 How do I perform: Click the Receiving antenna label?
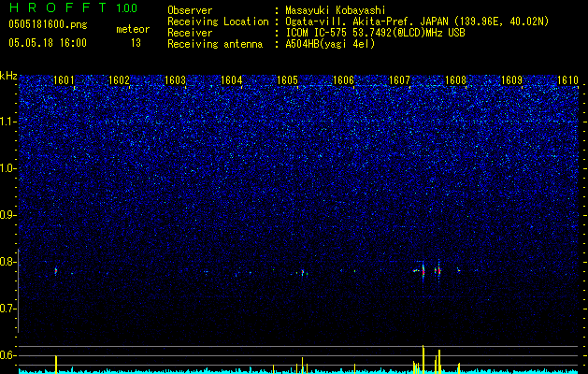pyautogui.click(x=215, y=44)
